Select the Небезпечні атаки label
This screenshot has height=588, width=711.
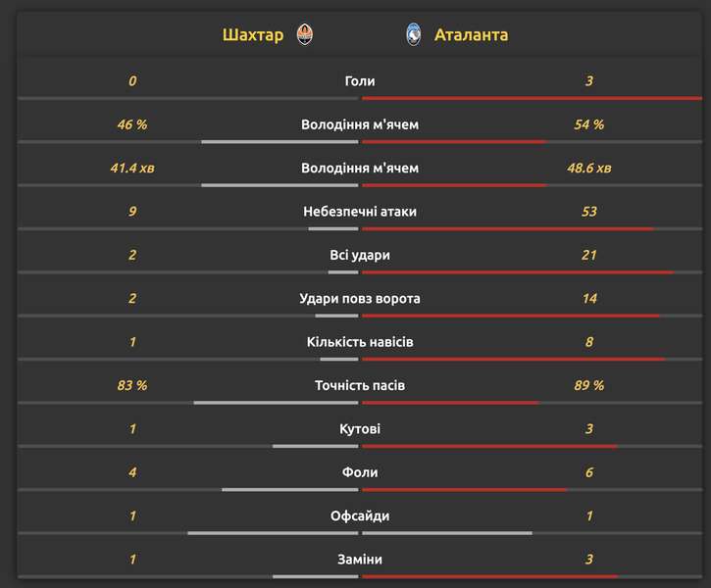click(360, 212)
